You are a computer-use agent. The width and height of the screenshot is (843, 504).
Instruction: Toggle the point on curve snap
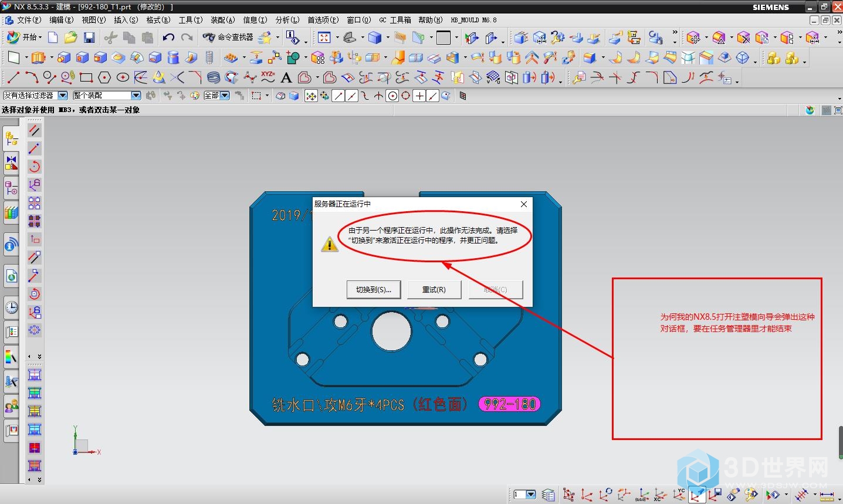click(x=433, y=96)
